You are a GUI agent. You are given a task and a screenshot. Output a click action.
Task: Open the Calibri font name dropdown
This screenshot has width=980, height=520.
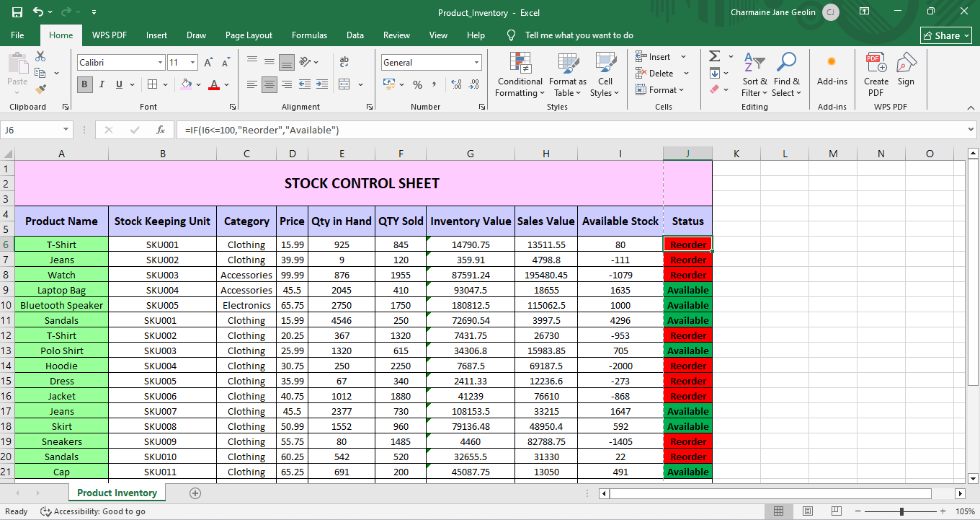click(160, 63)
